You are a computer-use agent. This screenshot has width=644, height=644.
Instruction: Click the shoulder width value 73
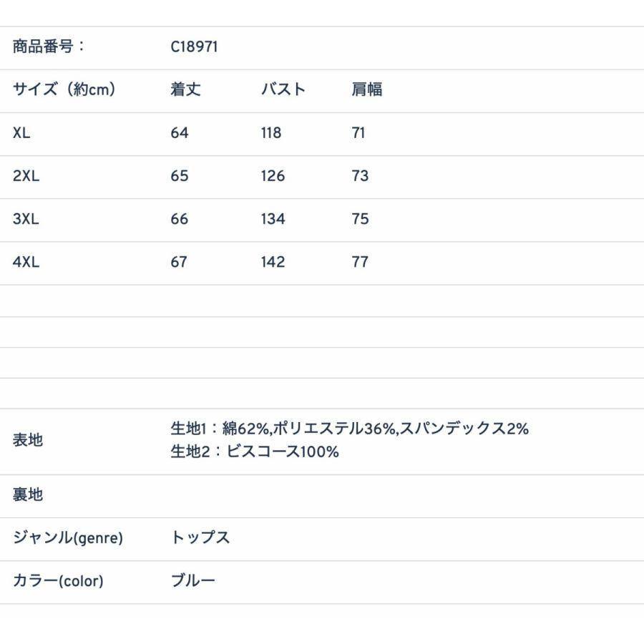pos(360,176)
